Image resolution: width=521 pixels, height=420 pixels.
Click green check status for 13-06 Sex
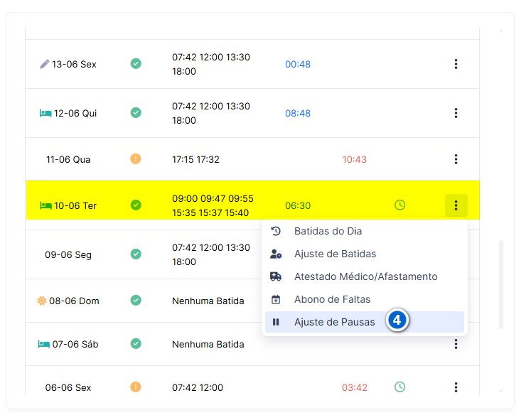point(136,63)
